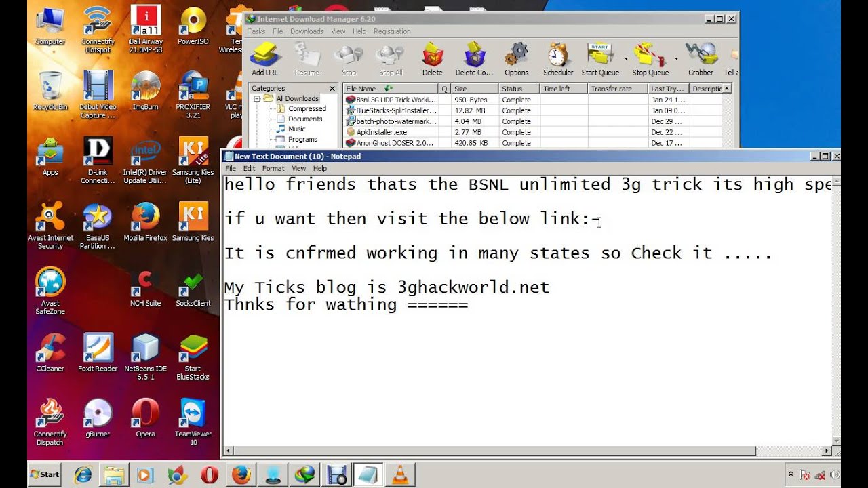Open PowerISO desktop shortcut

coord(193,26)
